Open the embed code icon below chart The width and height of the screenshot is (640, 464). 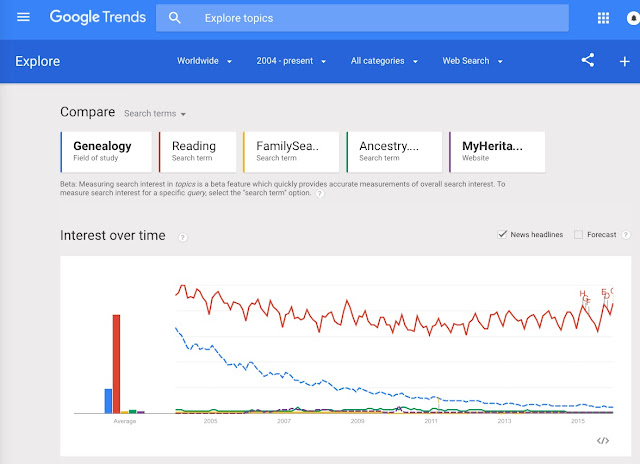603,440
